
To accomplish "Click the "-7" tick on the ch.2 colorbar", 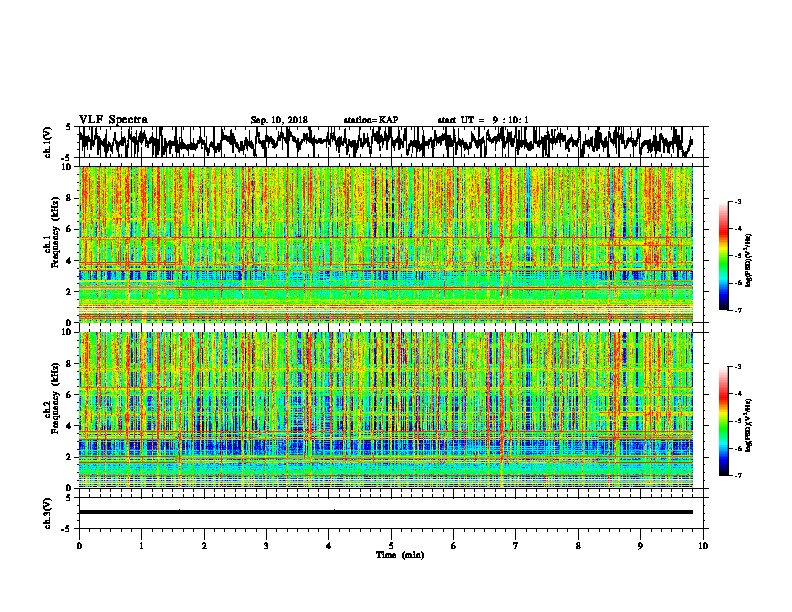I will pos(737,475).
